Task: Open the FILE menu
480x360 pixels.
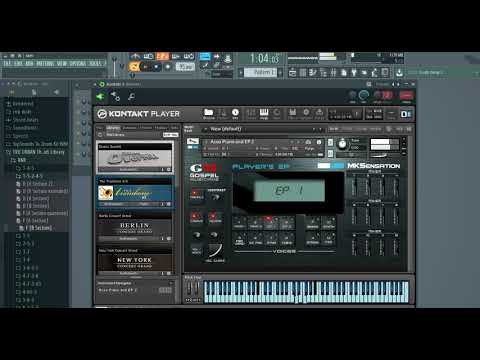Action: pyautogui.click(x=7, y=63)
